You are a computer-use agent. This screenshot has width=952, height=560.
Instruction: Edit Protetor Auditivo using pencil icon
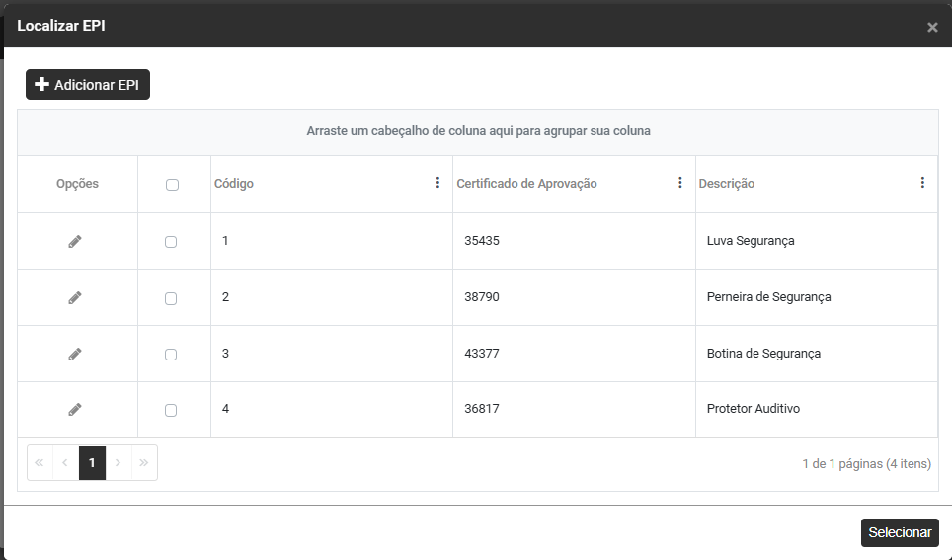[x=75, y=409]
